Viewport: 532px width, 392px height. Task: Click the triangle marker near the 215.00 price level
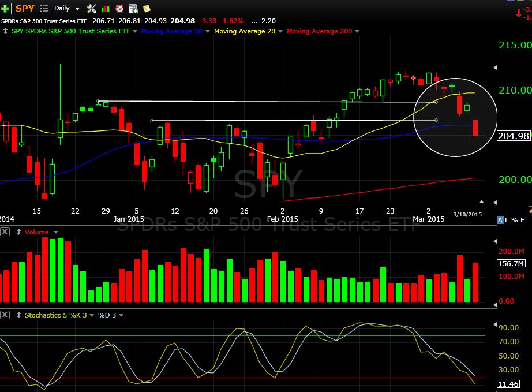pyautogui.click(x=495, y=68)
